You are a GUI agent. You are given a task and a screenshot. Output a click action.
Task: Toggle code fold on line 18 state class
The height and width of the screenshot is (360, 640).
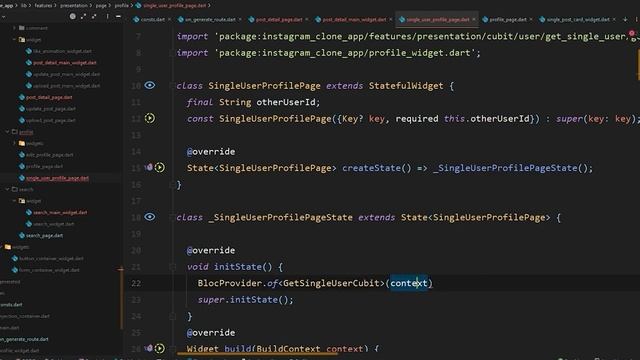point(172,218)
